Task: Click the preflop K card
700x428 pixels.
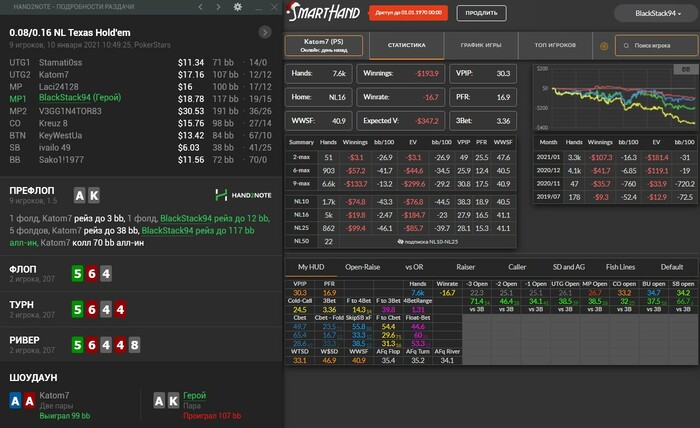Action: [x=94, y=195]
